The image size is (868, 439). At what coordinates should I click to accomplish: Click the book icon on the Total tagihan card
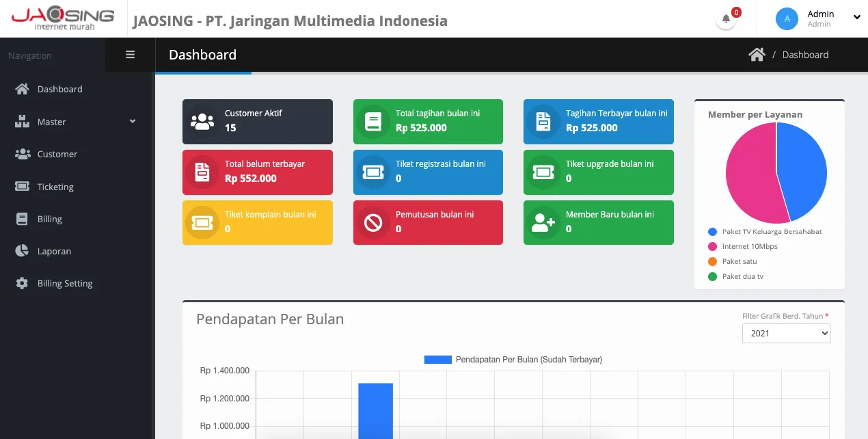point(373,122)
